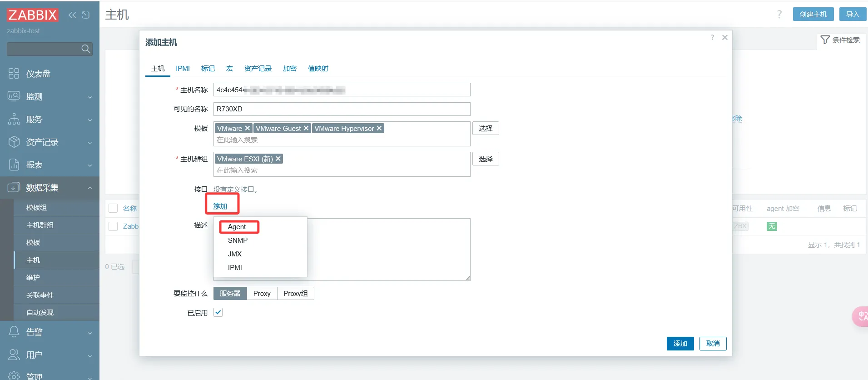The height and width of the screenshot is (380, 868).
Task: Click the sidebar search magnifier icon
Action: 85,49
